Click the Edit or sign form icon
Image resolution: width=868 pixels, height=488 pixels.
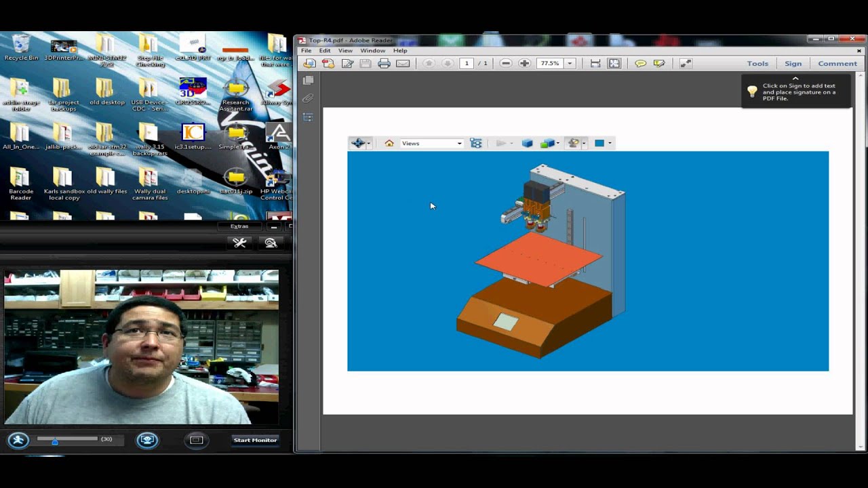(347, 63)
